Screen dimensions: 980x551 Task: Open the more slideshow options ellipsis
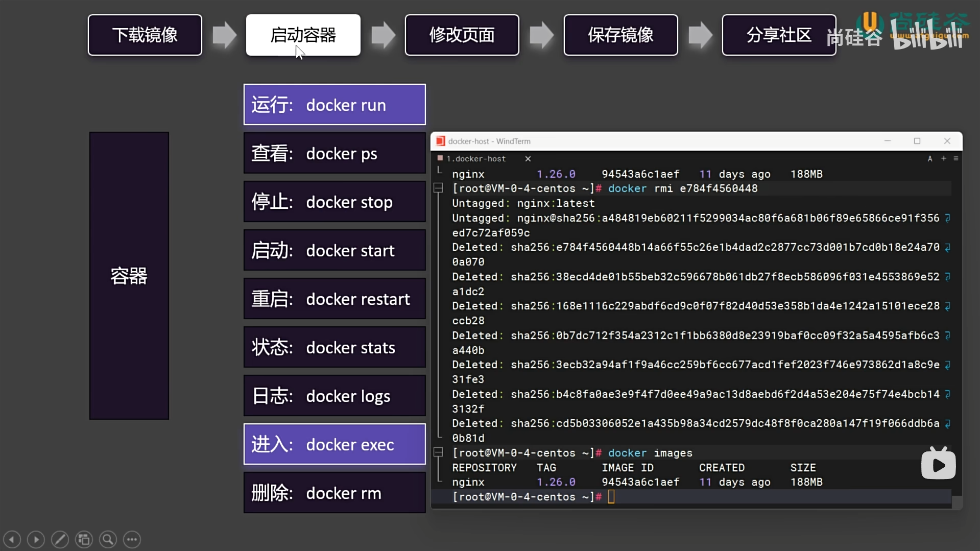(x=132, y=539)
